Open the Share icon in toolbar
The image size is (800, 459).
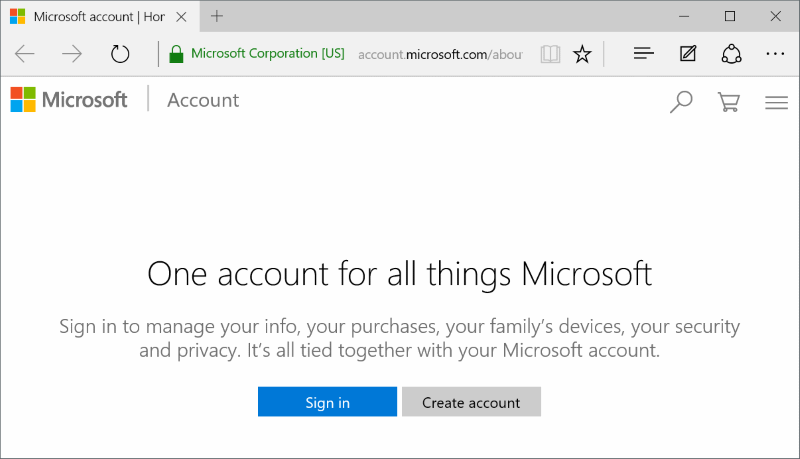(731, 54)
